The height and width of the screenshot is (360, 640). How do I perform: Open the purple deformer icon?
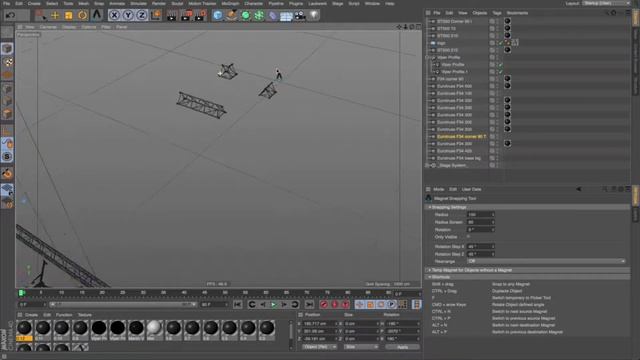point(273,16)
